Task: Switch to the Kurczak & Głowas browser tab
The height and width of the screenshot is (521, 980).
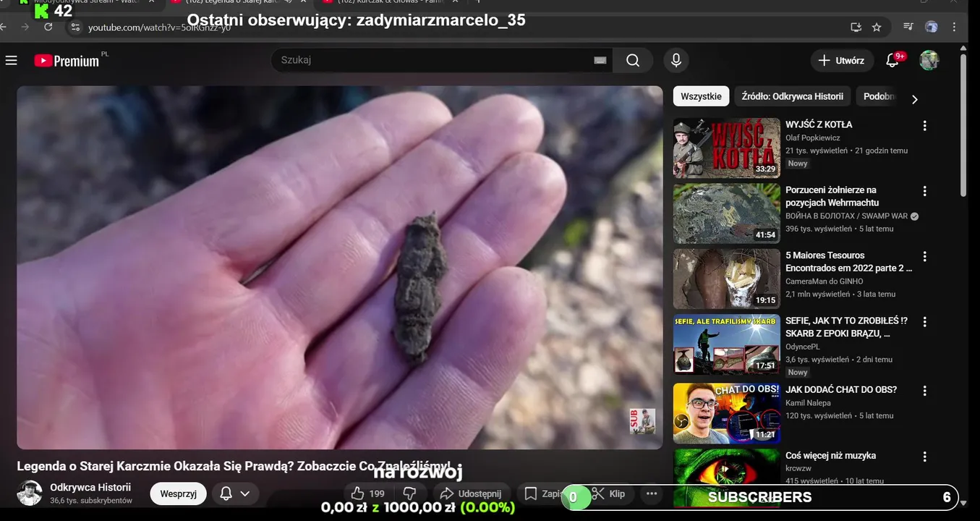Action: click(x=391, y=3)
